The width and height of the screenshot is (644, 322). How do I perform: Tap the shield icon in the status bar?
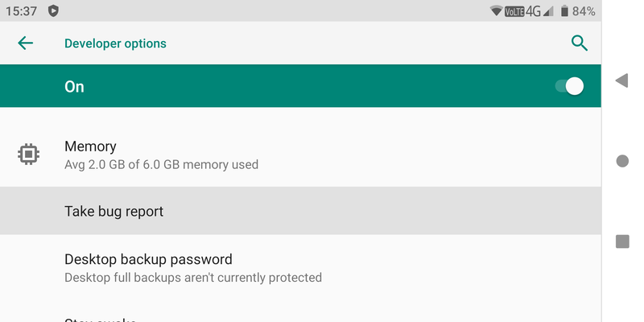[53, 11]
